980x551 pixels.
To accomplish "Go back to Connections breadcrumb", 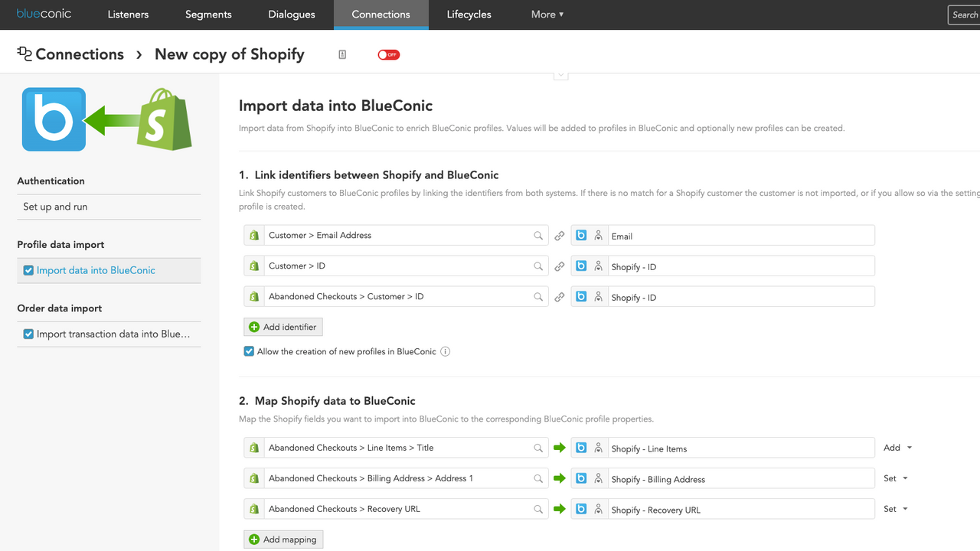I will click(80, 54).
